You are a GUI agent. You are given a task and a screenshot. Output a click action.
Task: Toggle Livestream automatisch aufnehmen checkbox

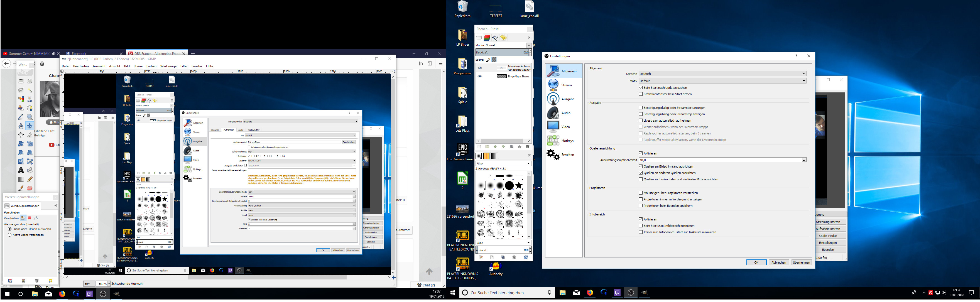click(641, 121)
